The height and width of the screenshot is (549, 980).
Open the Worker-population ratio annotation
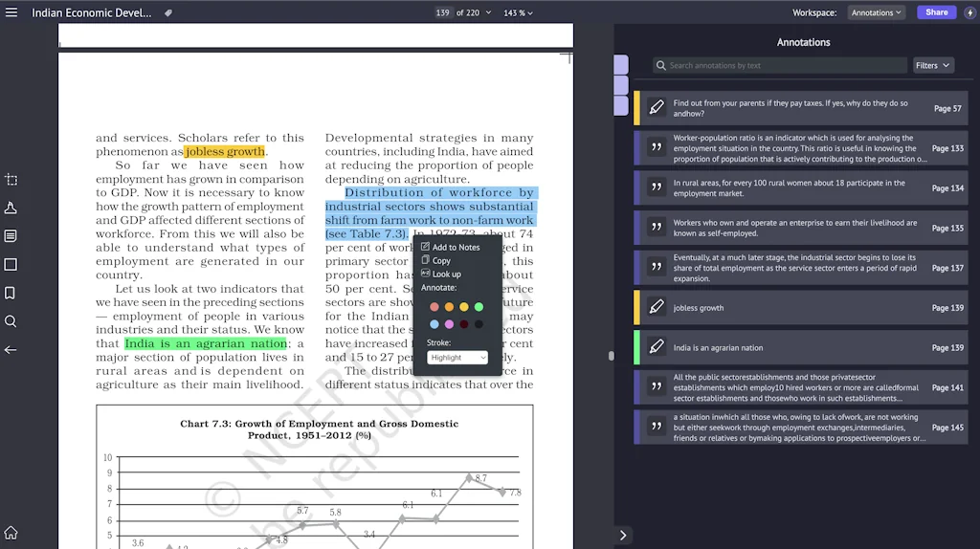[x=801, y=148]
